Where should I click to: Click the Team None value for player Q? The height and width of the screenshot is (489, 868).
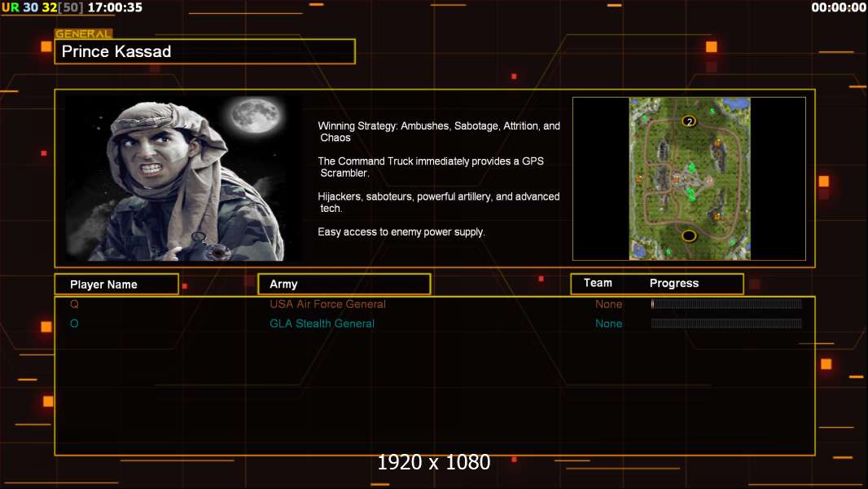(608, 304)
